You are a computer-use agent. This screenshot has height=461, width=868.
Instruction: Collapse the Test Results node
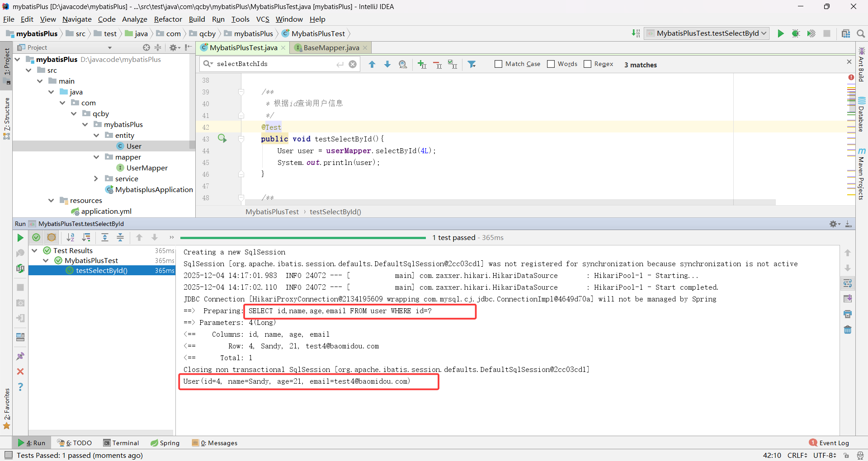coord(34,250)
